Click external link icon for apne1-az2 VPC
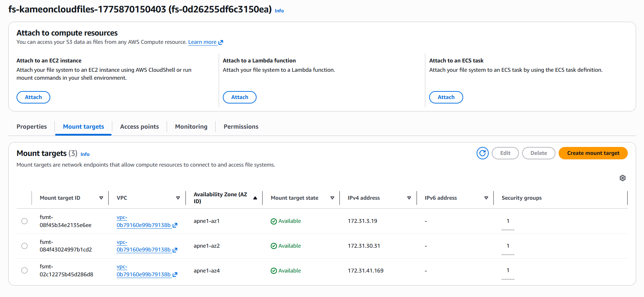Viewport: 644px width, 297px height. [x=175, y=250]
